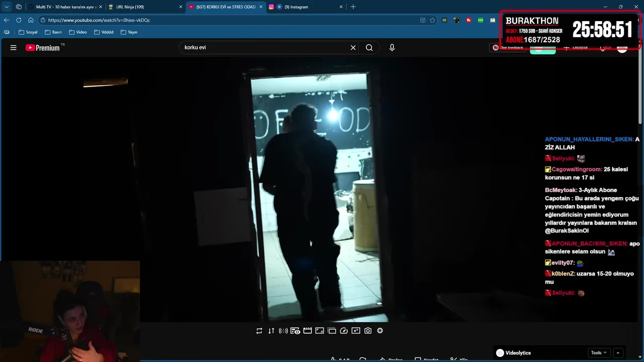
Task: Click the green extension icon in the toolbar
Action: [480, 20]
